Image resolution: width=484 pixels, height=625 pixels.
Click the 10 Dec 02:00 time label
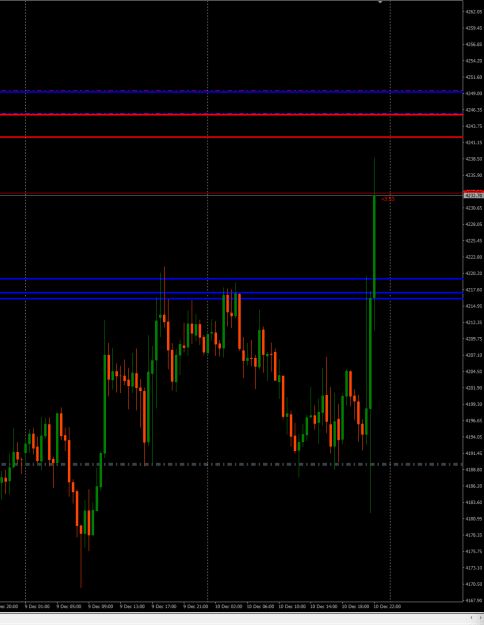[x=228, y=606]
